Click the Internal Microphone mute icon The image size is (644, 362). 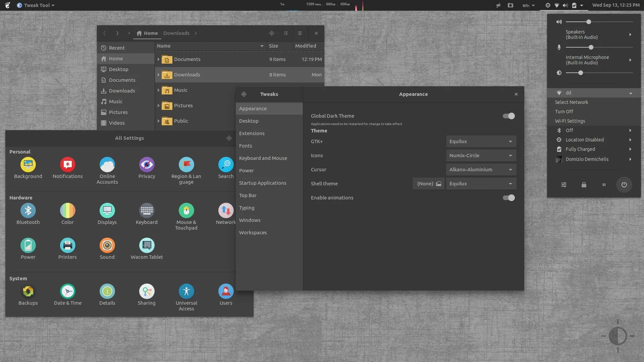pos(558,48)
